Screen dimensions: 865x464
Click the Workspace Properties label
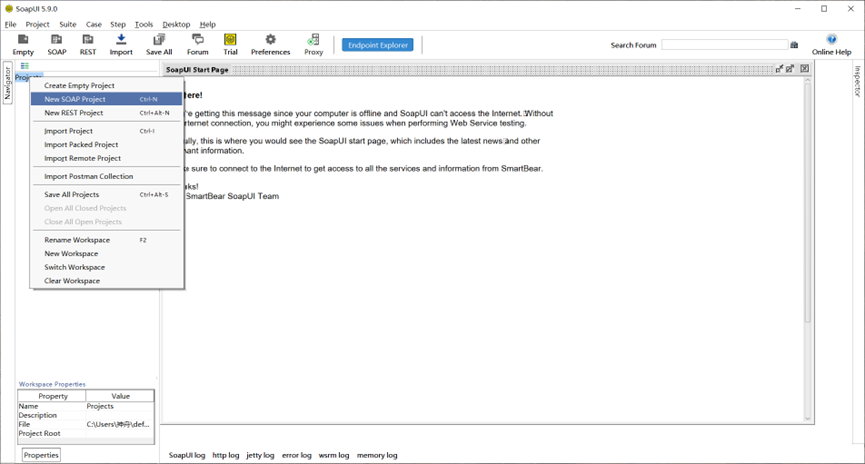click(52, 384)
